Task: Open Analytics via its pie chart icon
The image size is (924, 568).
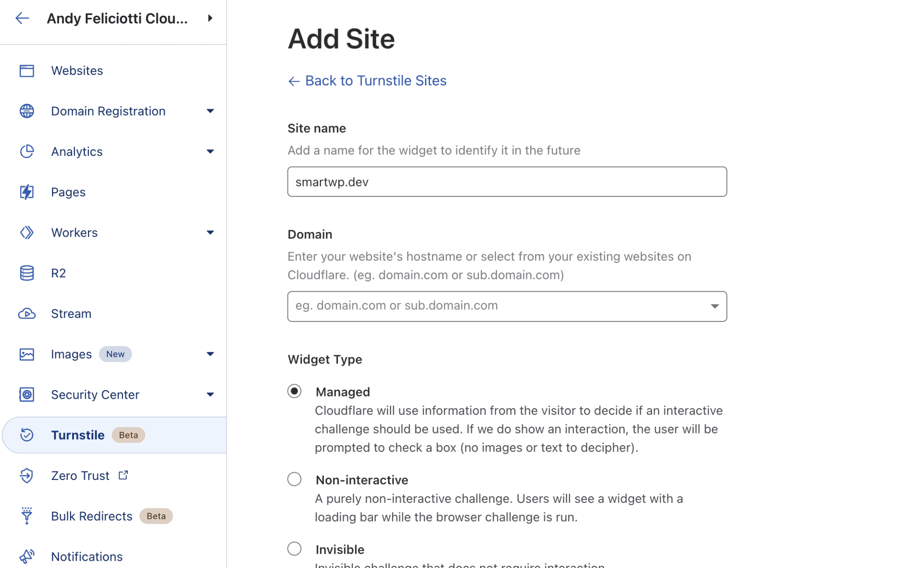Action: [27, 151]
